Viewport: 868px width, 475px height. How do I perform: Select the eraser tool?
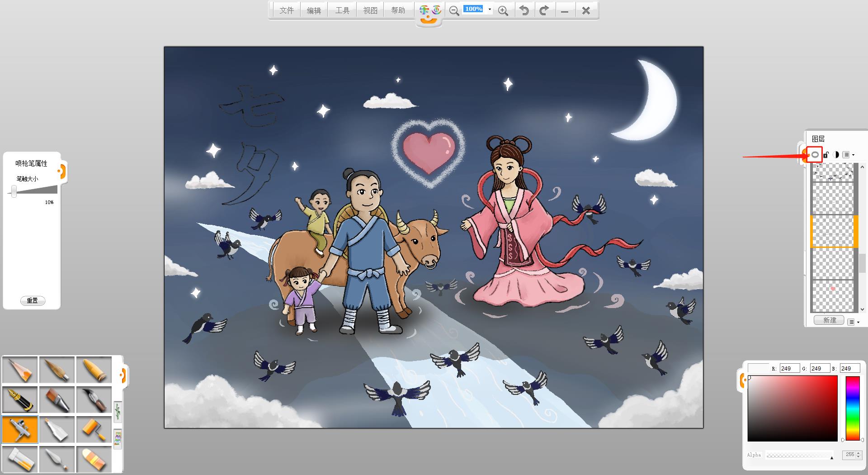coord(94,459)
